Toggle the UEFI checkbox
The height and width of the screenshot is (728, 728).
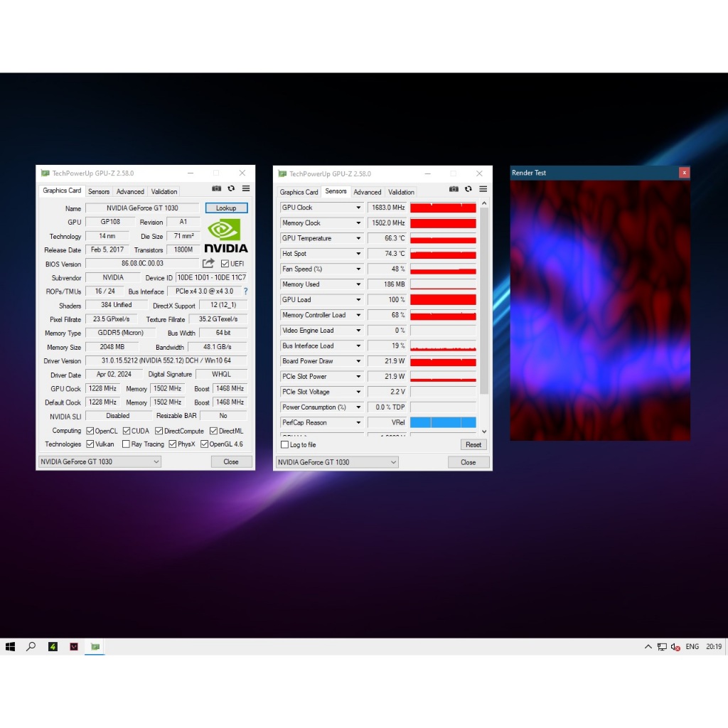(225, 264)
